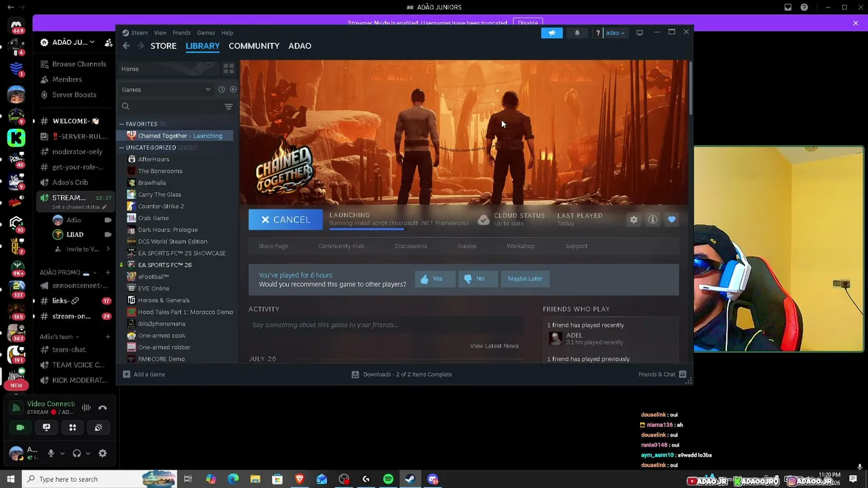
Task: Open the Friends menu in Steam
Action: (x=182, y=33)
